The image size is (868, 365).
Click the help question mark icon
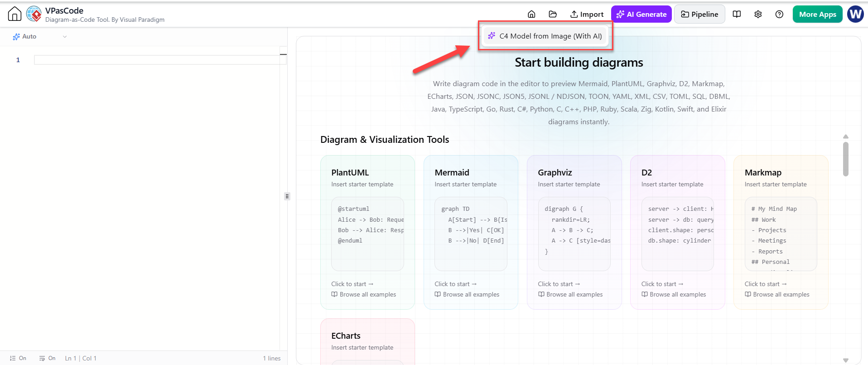click(779, 14)
